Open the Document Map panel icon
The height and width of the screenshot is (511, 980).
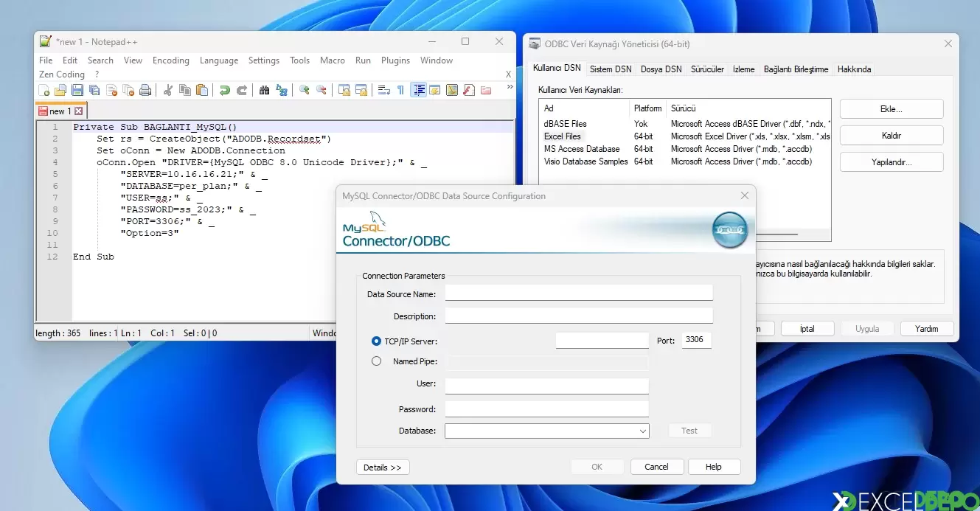pos(452,91)
